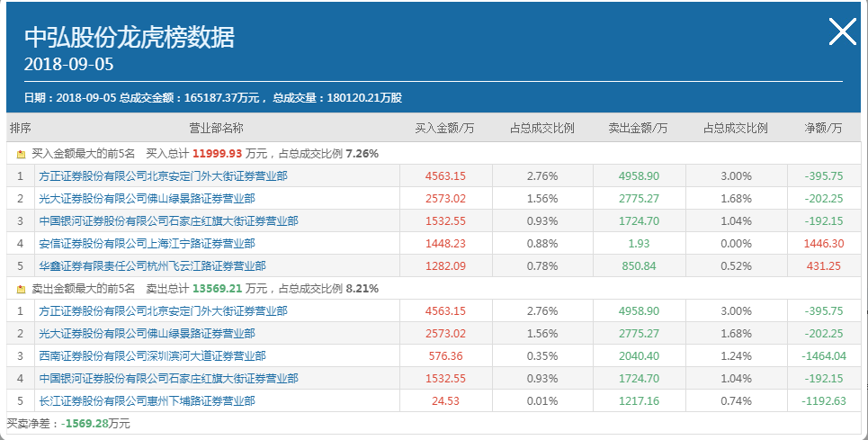Open 中国银河证券石家庄红旗大街 link in buy list

[x=168, y=220]
